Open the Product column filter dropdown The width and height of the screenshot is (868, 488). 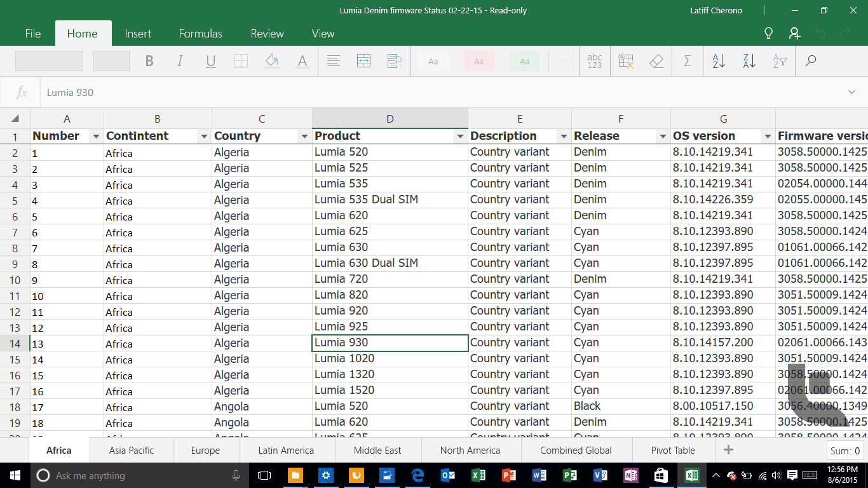(460, 137)
